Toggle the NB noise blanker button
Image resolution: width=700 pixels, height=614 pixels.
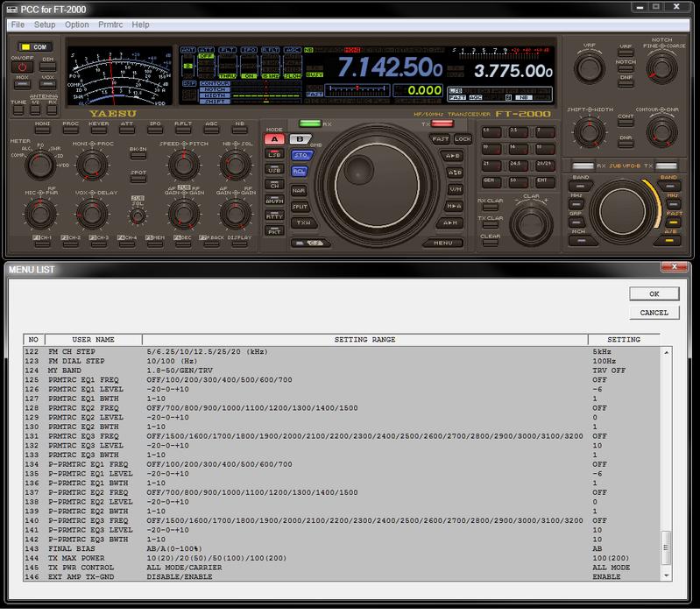tap(240, 130)
